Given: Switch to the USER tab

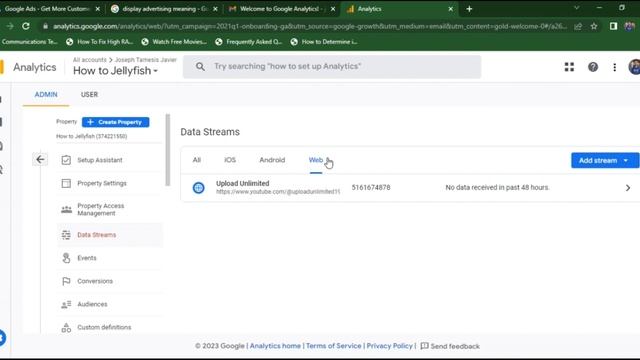Looking at the screenshot, I should (89, 94).
